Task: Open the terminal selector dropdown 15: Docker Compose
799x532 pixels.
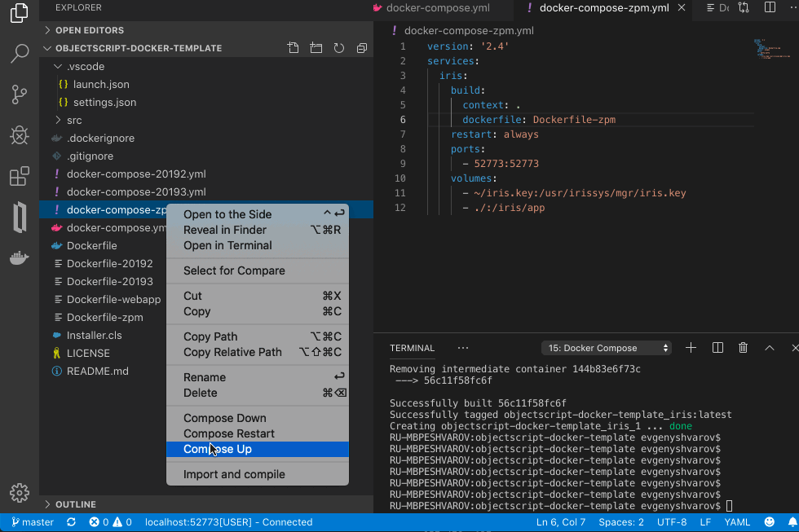Action: click(607, 348)
